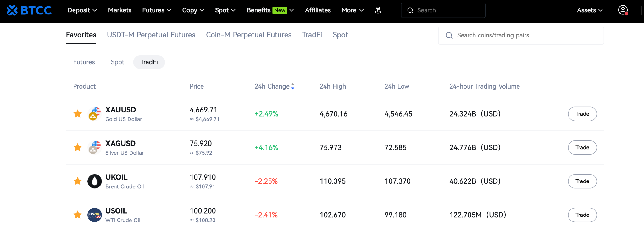Image resolution: width=644 pixels, height=235 pixels.
Task: Open the Affiliates link
Action: coord(318,10)
